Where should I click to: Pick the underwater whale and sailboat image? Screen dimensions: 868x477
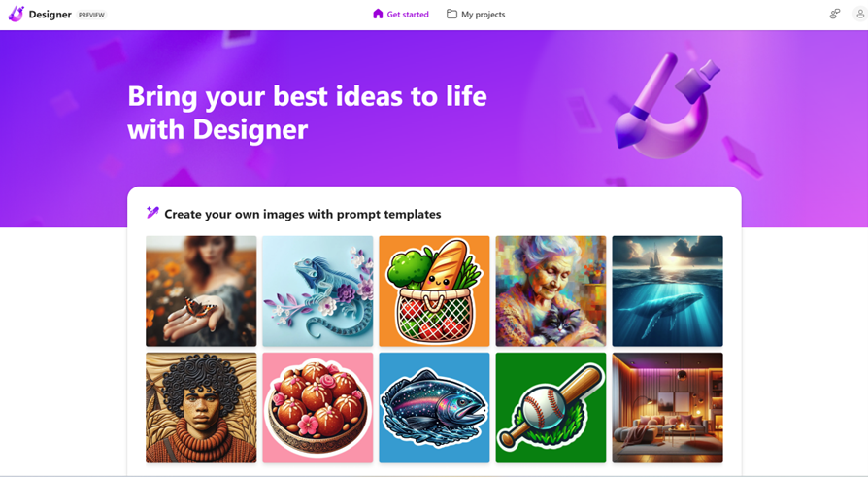point(668,290)
